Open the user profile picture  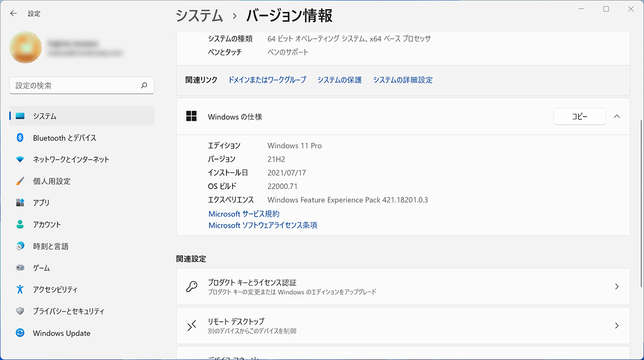[x=26, y=47]
